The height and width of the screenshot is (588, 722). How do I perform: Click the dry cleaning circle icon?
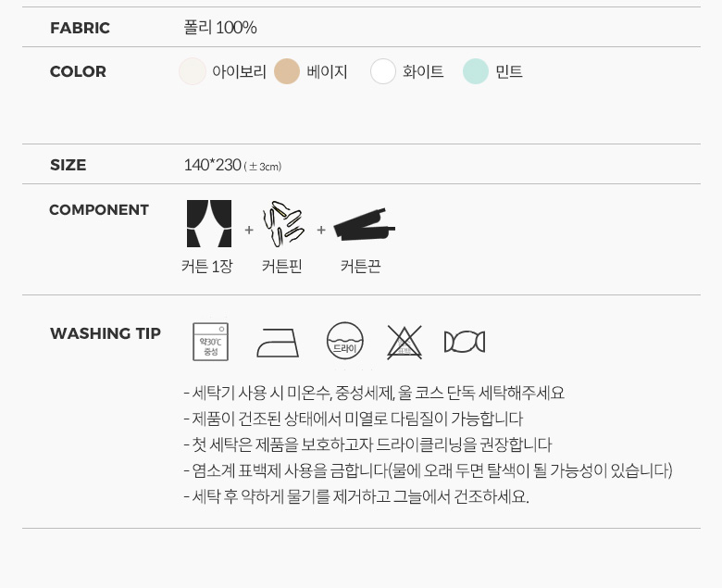click(x=345, y=341)
